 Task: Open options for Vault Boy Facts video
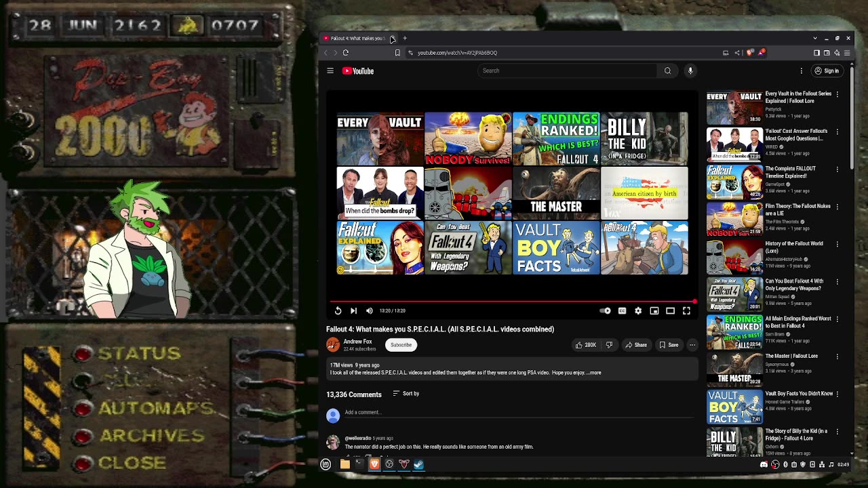tap(837, 394)
